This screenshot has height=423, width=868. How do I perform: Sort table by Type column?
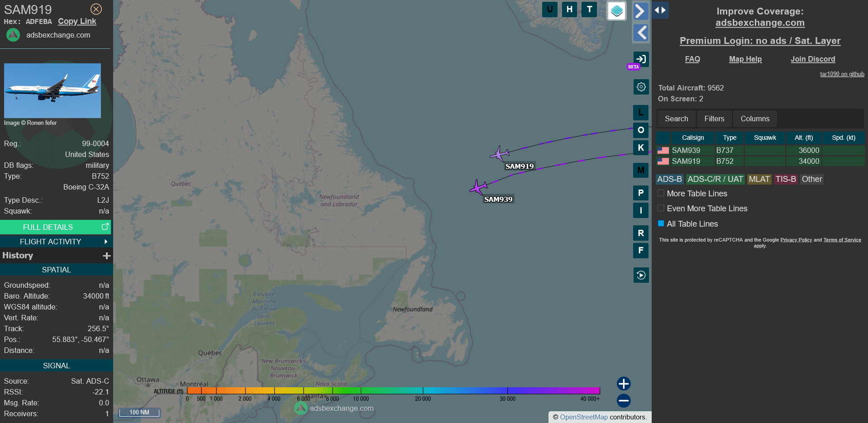[x=730, y=138]
